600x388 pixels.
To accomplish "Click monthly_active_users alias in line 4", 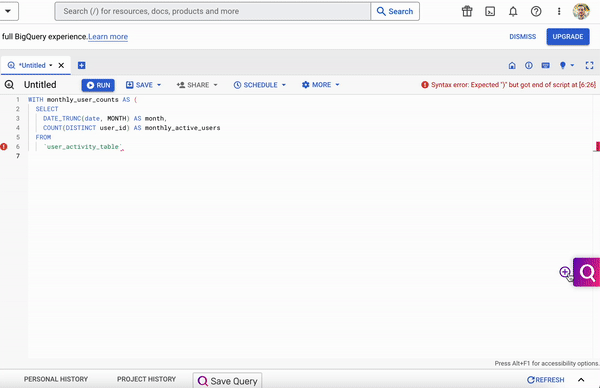I will click(x=183, y=128).
